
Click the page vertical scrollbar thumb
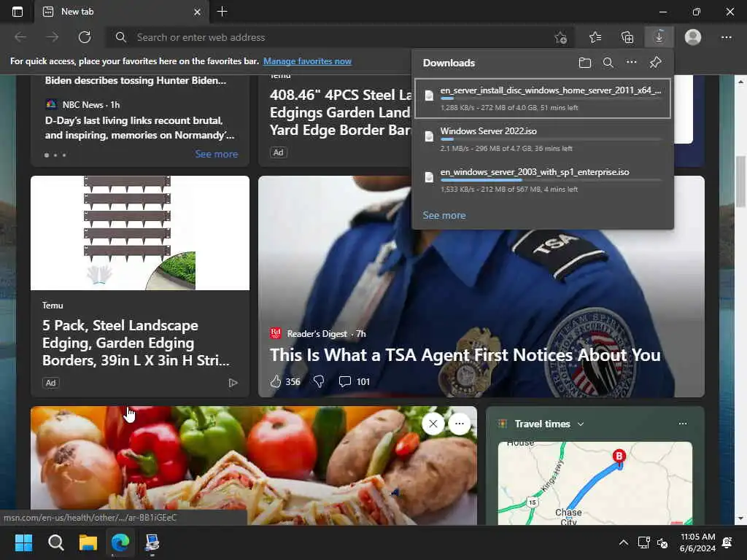pyautogui.click(x=741, y=182)
